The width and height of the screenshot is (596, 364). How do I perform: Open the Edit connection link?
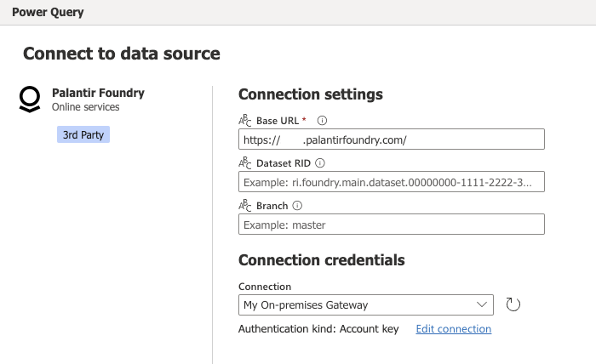click(453, 329)
